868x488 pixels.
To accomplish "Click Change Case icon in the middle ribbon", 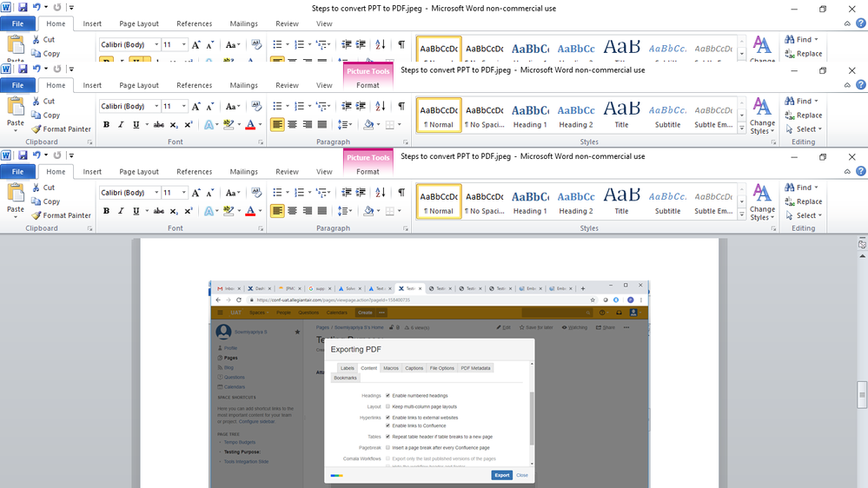I will 233,106.
